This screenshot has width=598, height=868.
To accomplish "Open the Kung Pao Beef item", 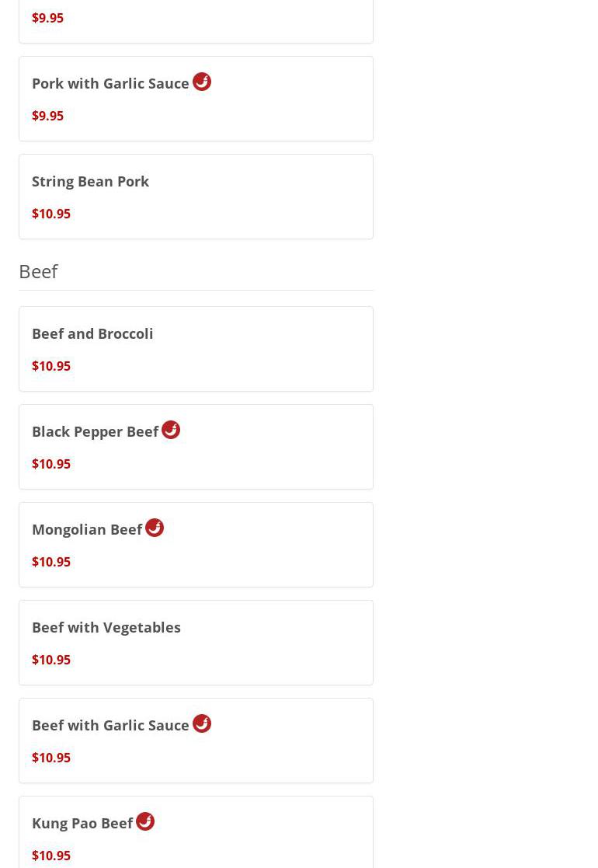I will (82, 823).
